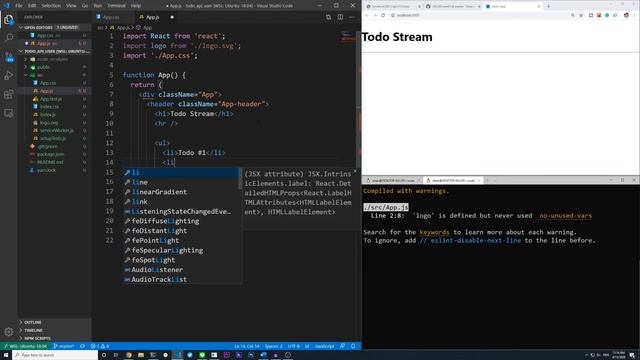Expand the node_modules folder
The image size is (640, 360).
(x=55, y=59)
